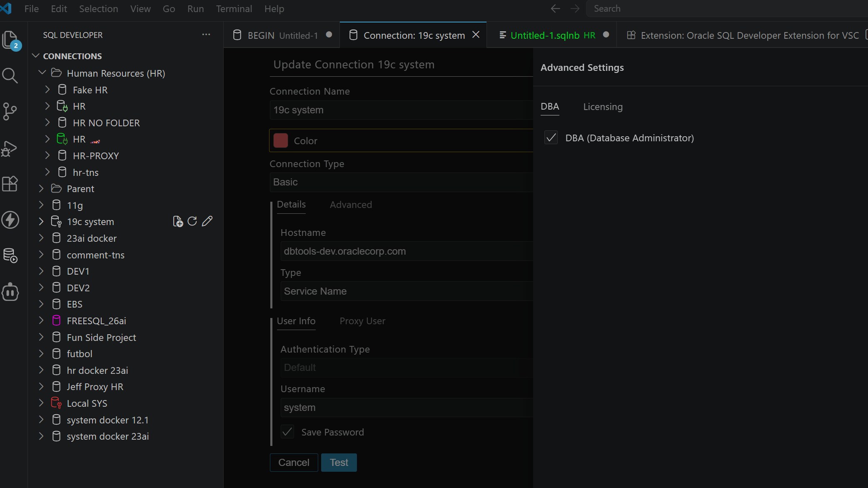Screen dimensions: 868x488
Task: Click the Connection Name input field
Action: pos(401,110)
